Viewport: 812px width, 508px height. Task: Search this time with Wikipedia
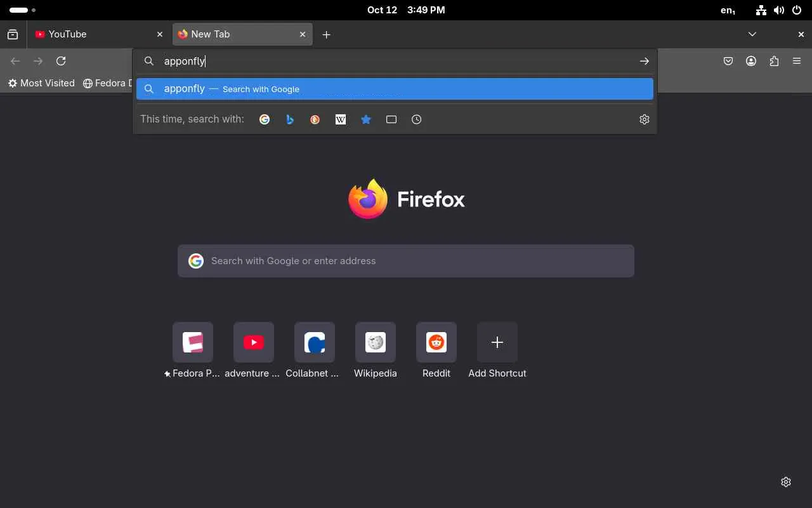coord(341,119)
